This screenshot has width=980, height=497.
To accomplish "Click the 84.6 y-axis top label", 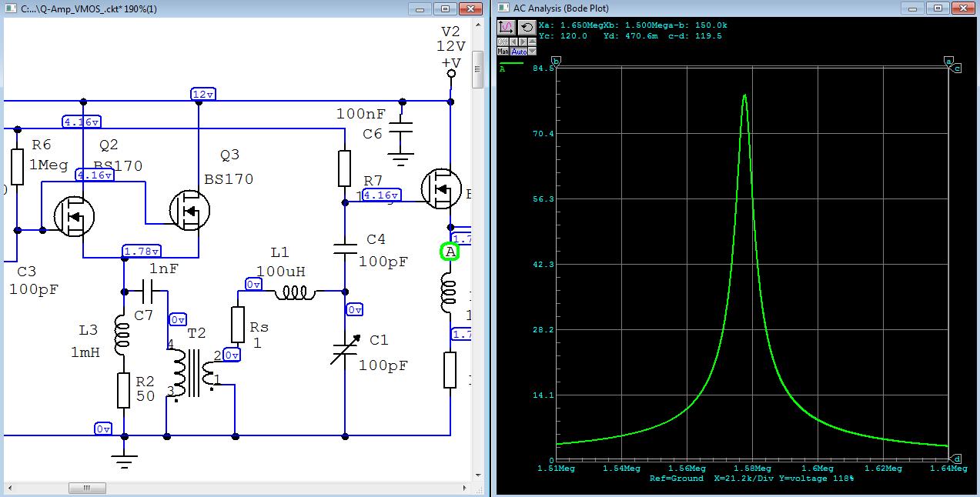I will (x=544, y=68).
